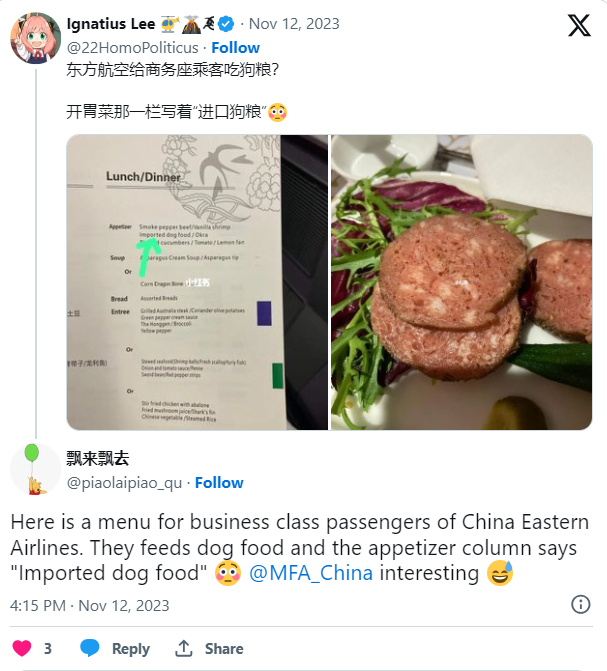Open the @22HomoPoliticus handle

pos(132,48)
